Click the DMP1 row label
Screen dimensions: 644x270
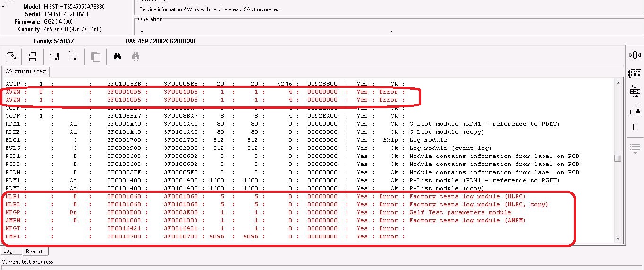13,236
